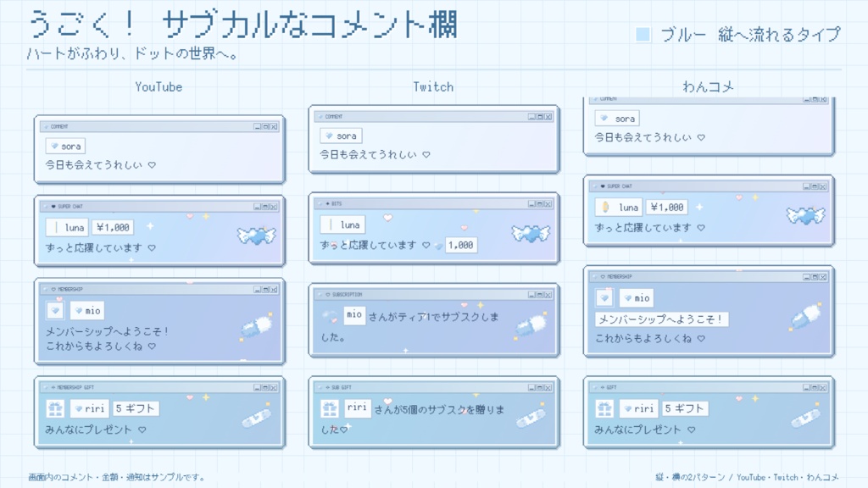The width and height of the screenshot is (868, 488).
Task: Close the YouTube COMMENT window
Action: [274, 127]
